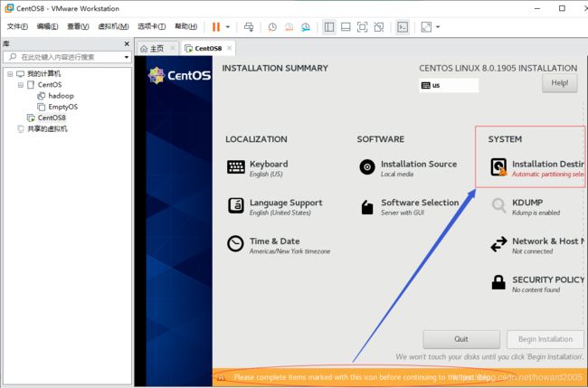This screenshot has height=388, width=588.
Task: Click the Language Support icon
Action: coord(236,206)
